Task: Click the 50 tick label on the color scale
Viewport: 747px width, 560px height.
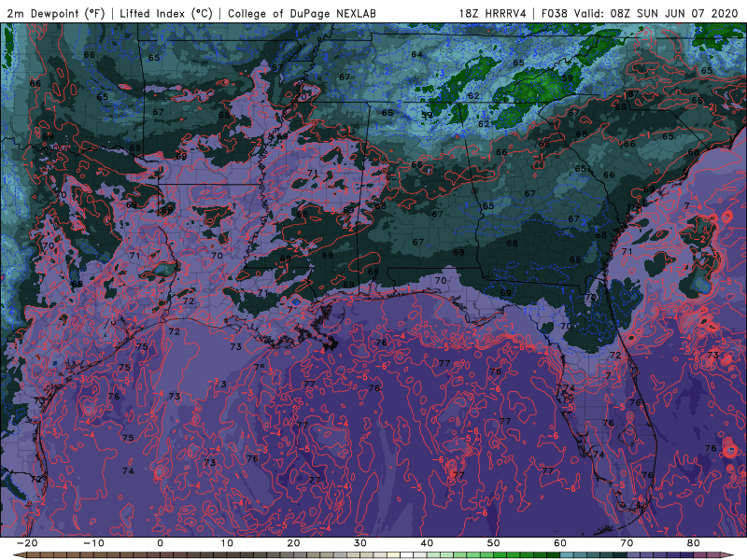Action: (494, 543)
